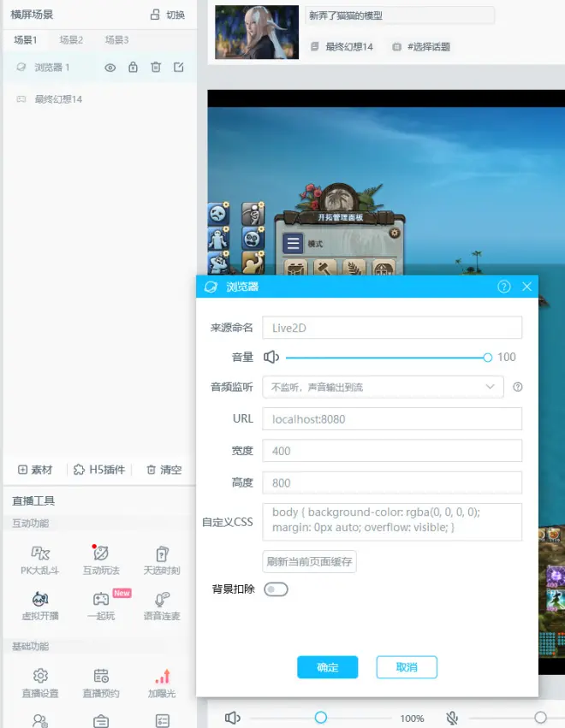Click the URL field localhost:8080
Image resolution: width=565 pixels, height=728 pixels.
pos(392,419)
